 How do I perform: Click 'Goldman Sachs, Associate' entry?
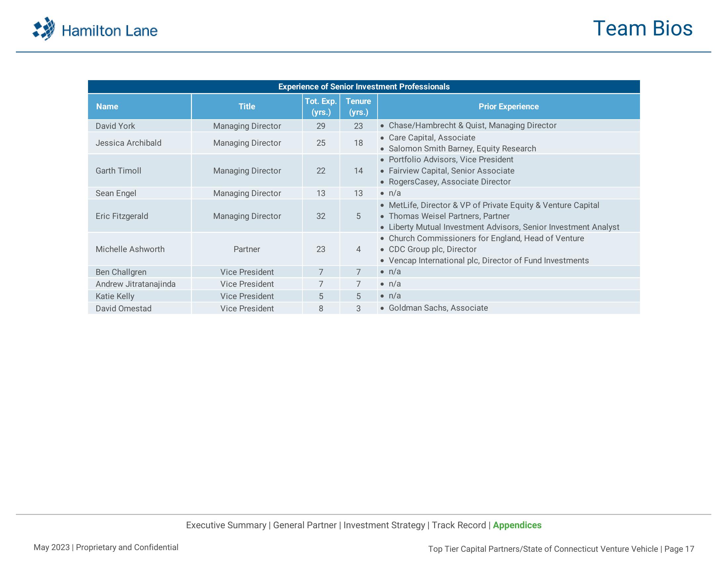pos(438,308)
